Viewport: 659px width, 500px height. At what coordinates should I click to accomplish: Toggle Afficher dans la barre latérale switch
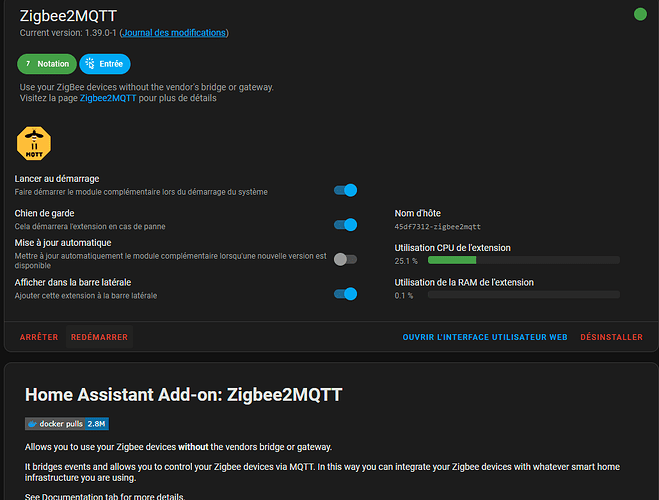345,294
